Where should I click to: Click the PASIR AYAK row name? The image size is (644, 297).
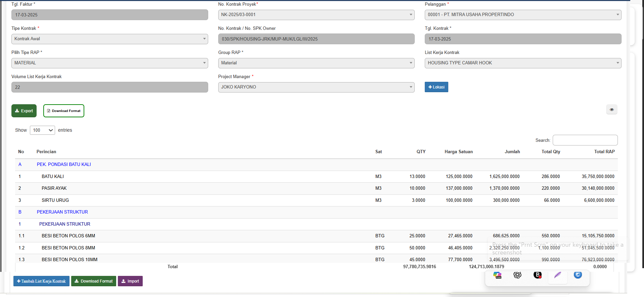pyautogui.click(x=54, y=188)
